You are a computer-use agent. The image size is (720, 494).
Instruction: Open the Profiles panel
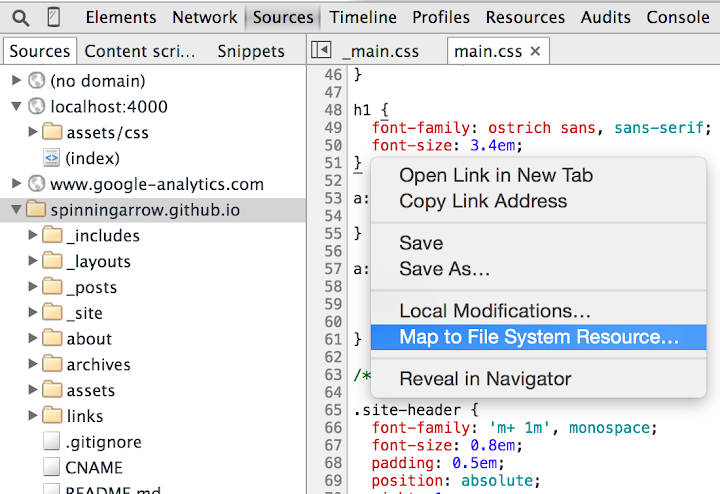(441, 17)
